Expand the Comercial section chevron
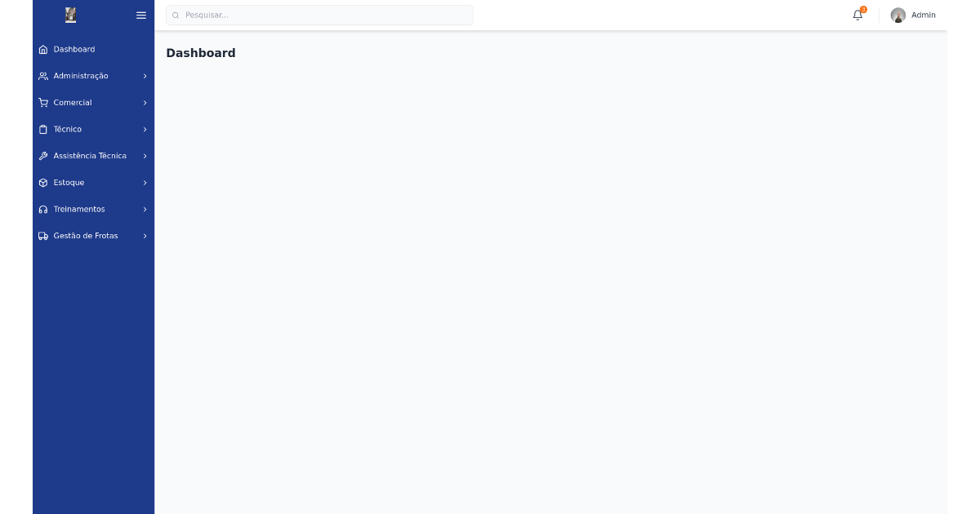The height and width of the screenshot is (514, 980). (145, 103)
